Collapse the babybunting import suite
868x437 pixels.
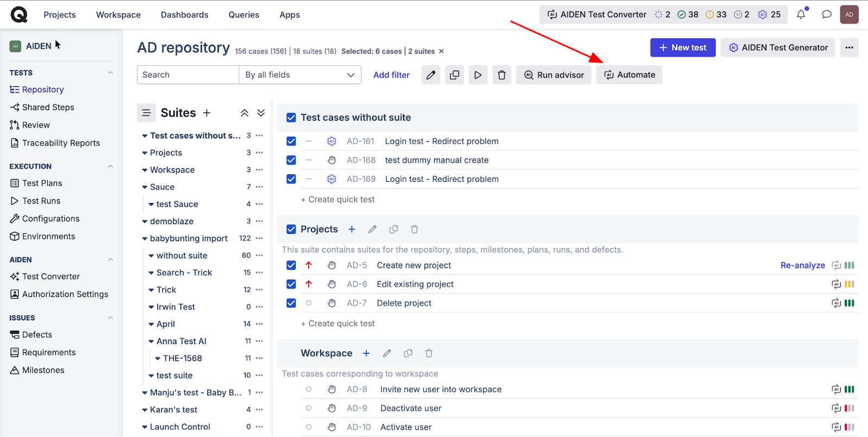[145, 239]
